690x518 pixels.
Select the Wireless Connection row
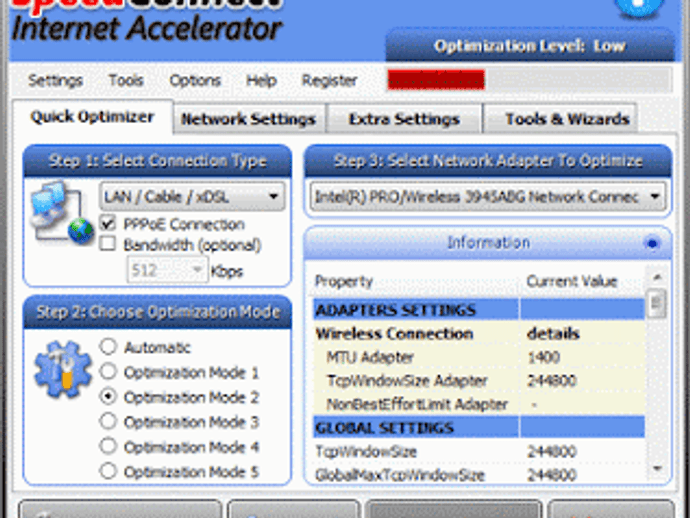[x=479, y=334]
